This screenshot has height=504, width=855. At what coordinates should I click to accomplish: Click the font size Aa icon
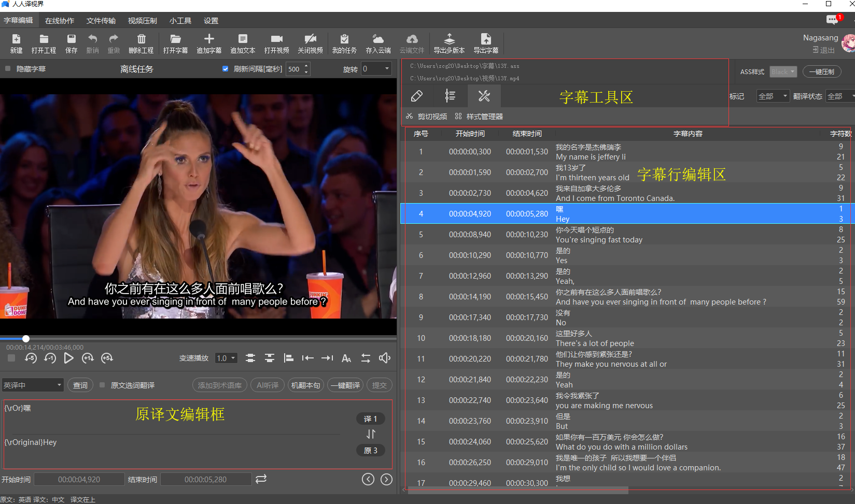(x=346, y=358)
